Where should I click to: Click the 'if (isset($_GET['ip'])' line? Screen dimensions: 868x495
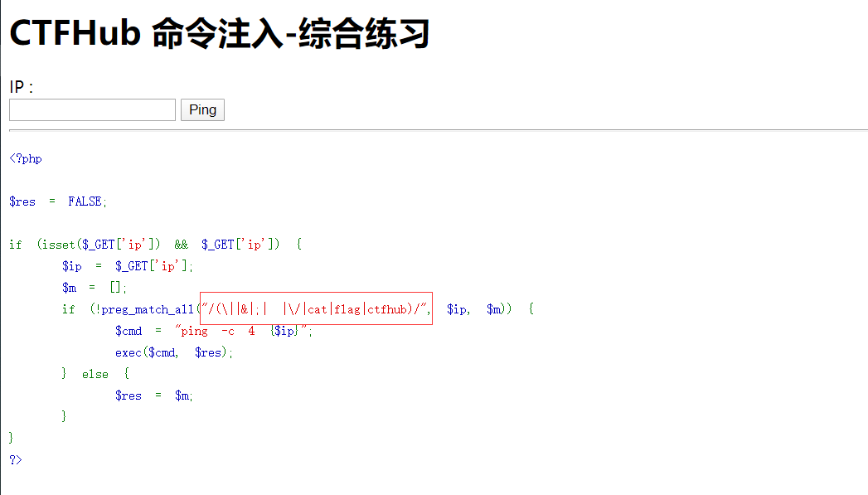[x=156, y=244]
